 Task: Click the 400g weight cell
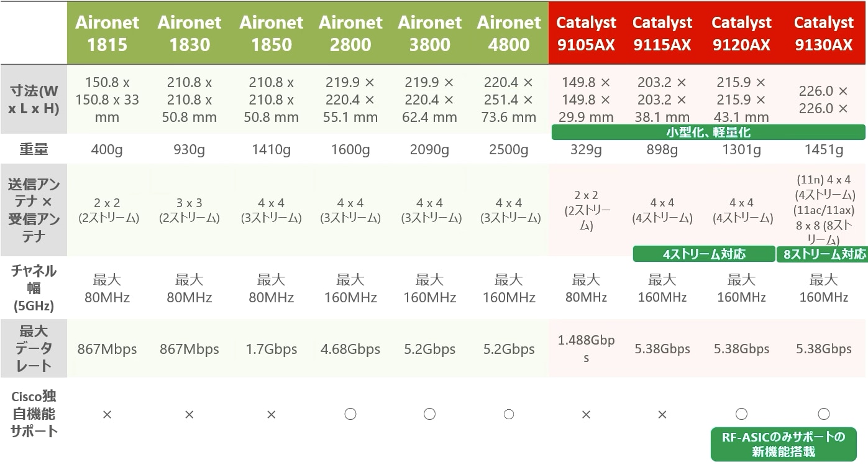pyautogui.click(x=107, y=150)
